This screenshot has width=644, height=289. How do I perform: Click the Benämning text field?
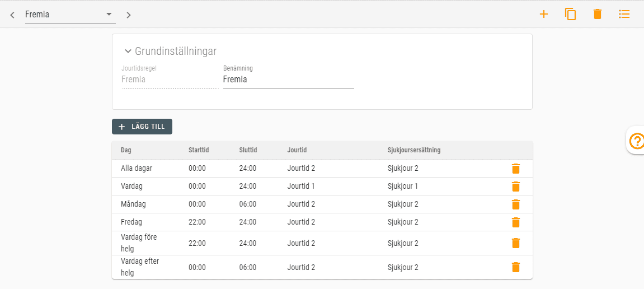pyautogui.click(x=288, y=80)
